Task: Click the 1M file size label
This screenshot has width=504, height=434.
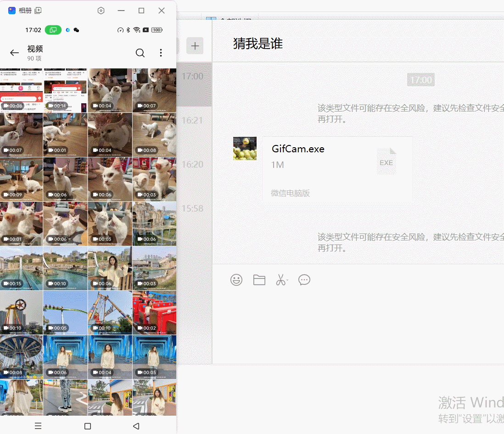Action: [277, 165]
